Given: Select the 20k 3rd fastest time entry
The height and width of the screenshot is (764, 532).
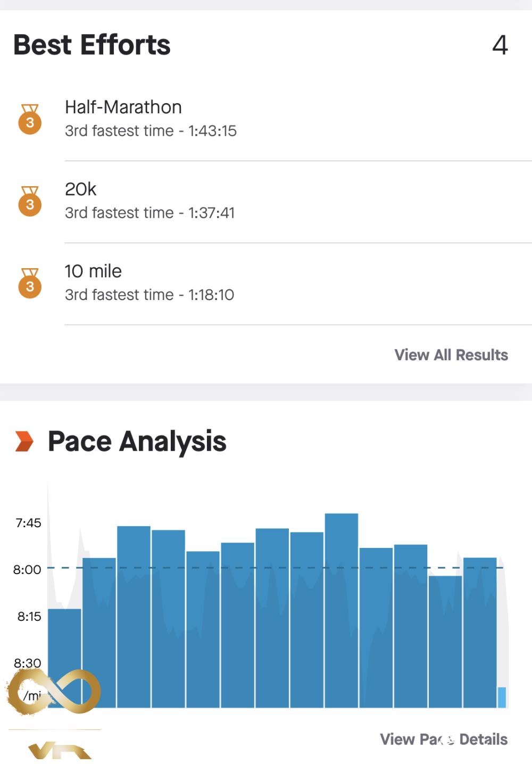Looking at the screenshot, I should tap(149, 213).
